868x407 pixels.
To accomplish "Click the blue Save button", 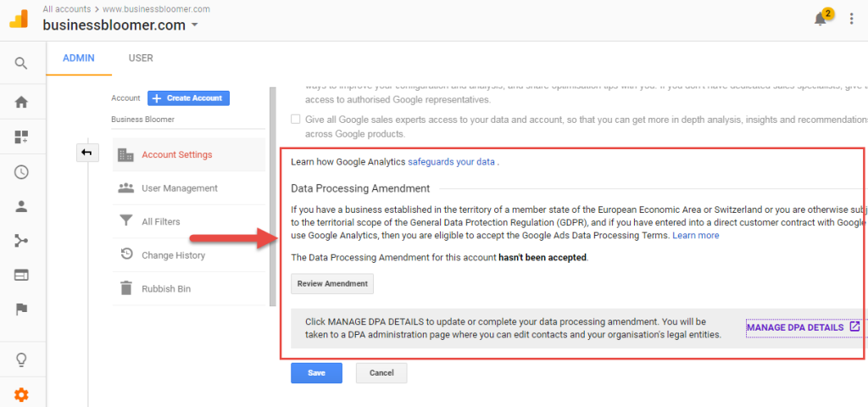I will (x=317, y=373).
